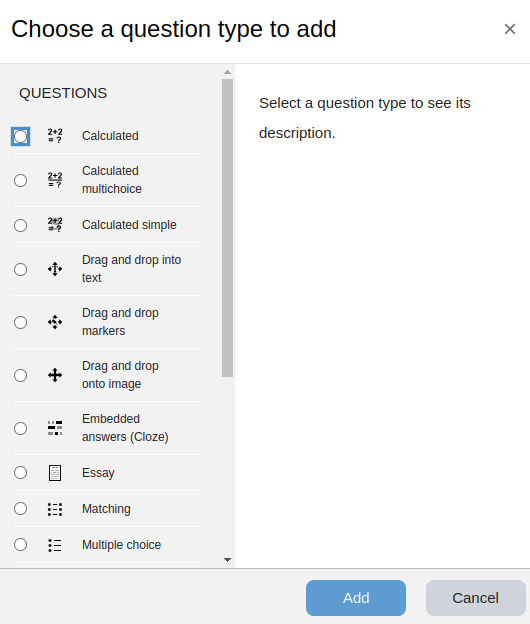Click the Add button
Viewport: 530px width, 624px height.
[356, 598]
